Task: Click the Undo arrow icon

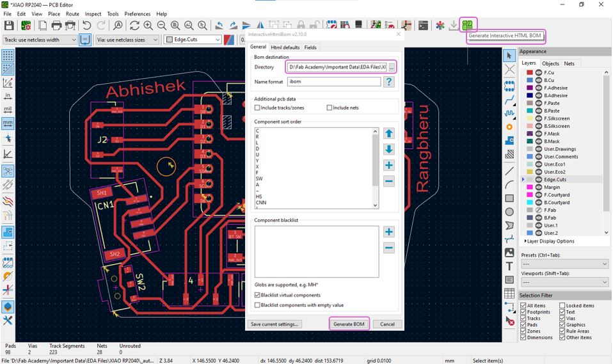Action: tap(86, 26)
